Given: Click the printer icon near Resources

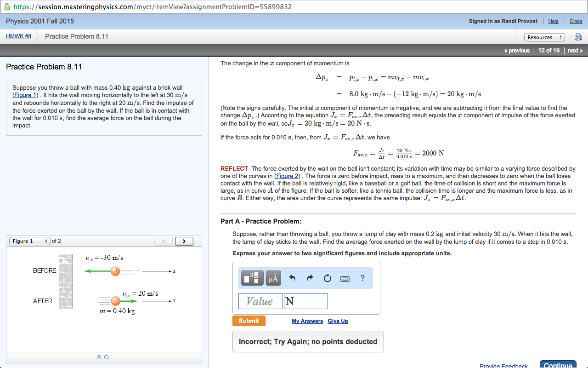Looking at the screenshot, I should (x=578, y=37).
